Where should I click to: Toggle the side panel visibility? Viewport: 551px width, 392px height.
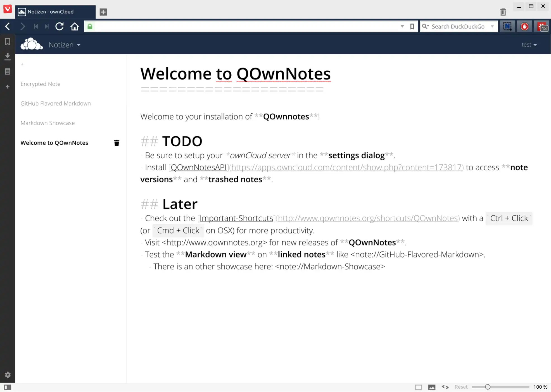pos(8,387)
